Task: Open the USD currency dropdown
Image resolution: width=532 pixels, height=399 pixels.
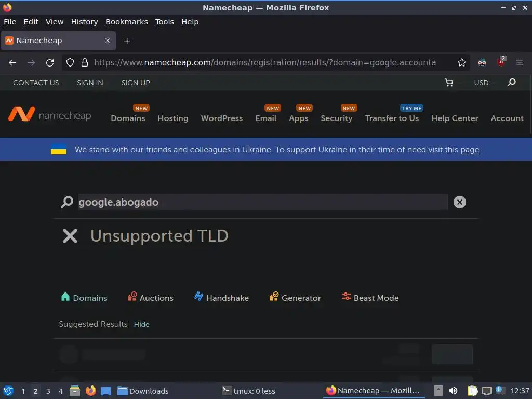Action: pyautogui.click(x=481, y=83)
